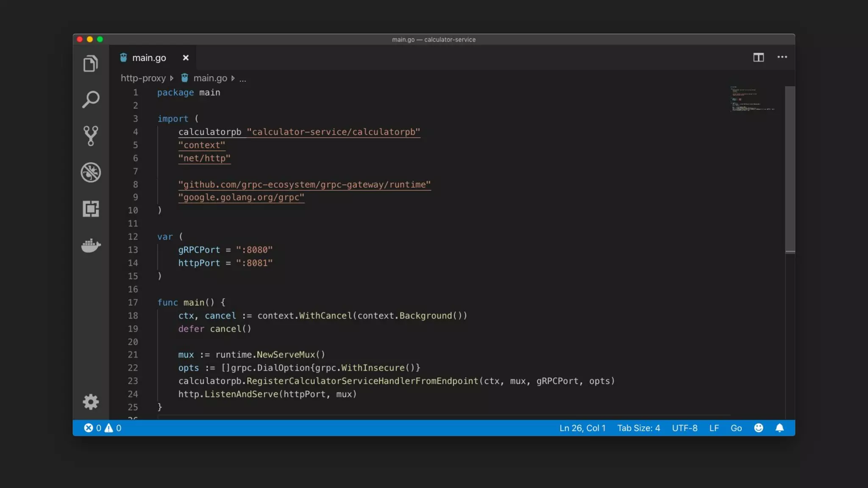Select the main.go editor tab
Image resolution: width=868 pixels, height=488 pixels.
pos(149,58)
